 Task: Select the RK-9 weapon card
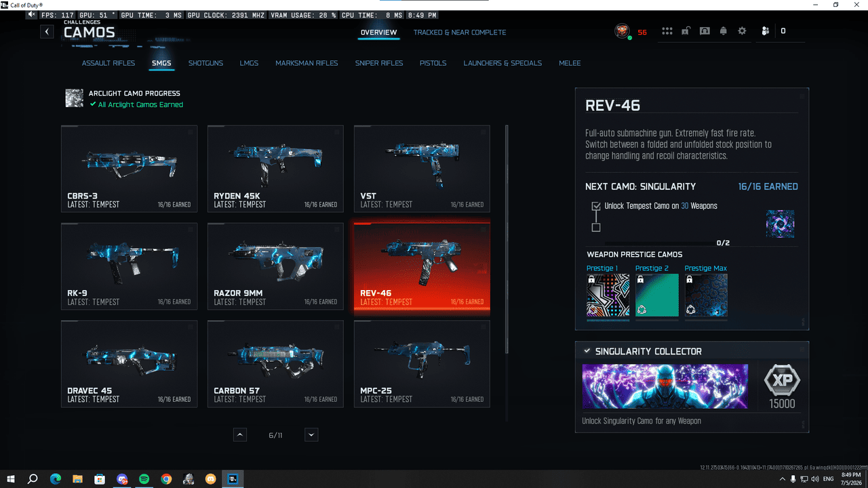coord(130,266)
